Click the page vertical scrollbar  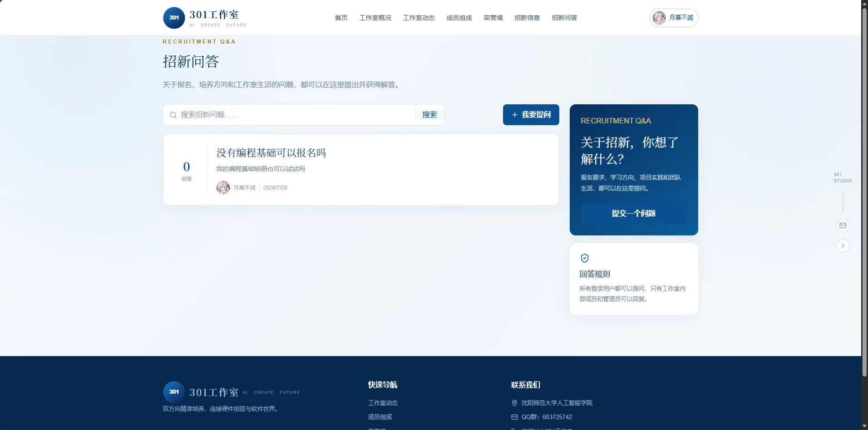[864, 191]
